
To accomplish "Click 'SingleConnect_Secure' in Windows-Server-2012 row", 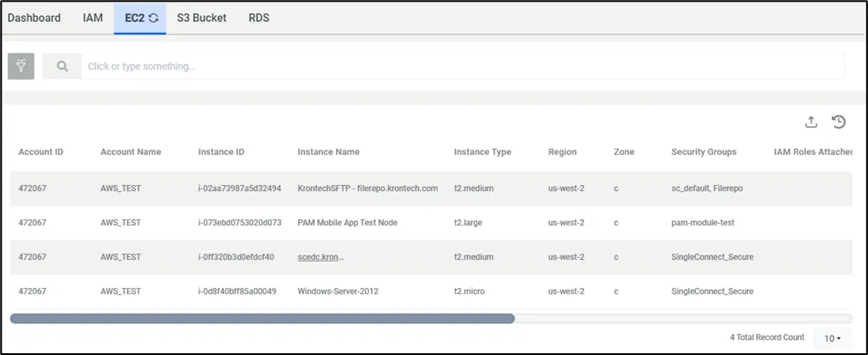I will (713, 292).
